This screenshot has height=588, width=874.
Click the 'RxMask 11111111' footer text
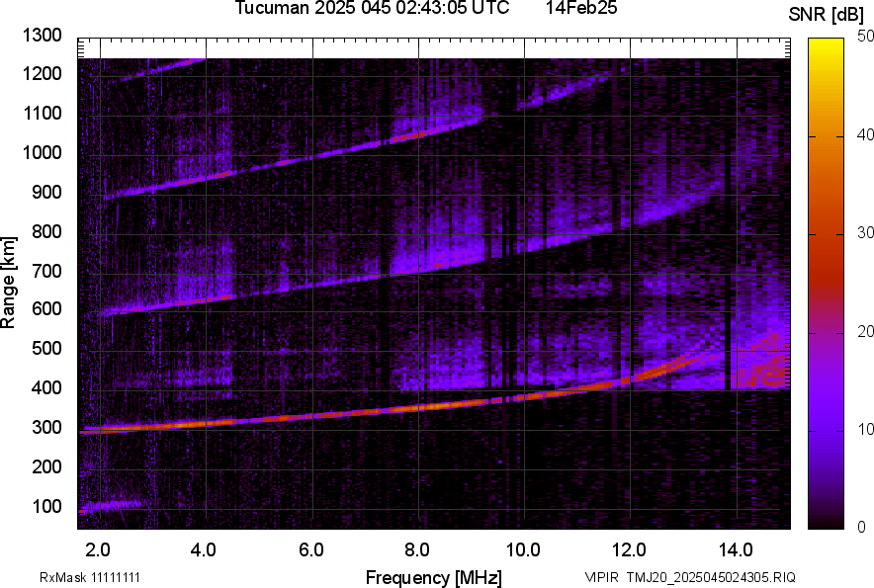point(90,577)
